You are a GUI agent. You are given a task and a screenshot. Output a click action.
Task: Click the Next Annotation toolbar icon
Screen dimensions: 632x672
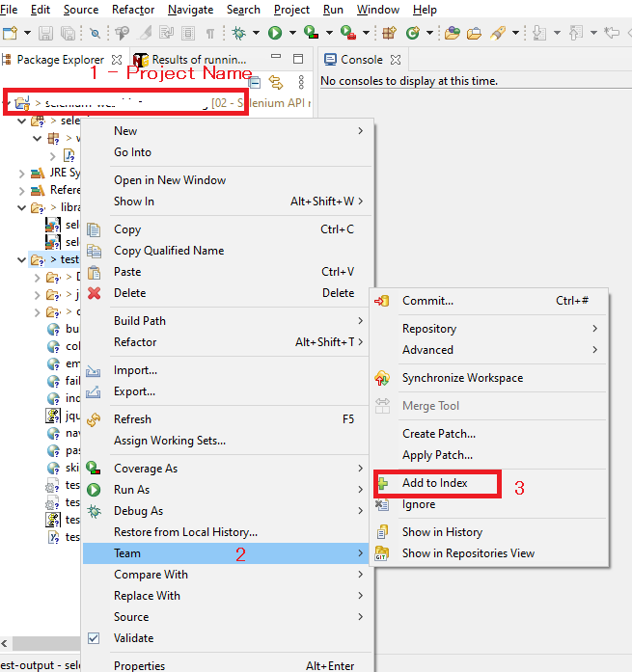[538, 33]
